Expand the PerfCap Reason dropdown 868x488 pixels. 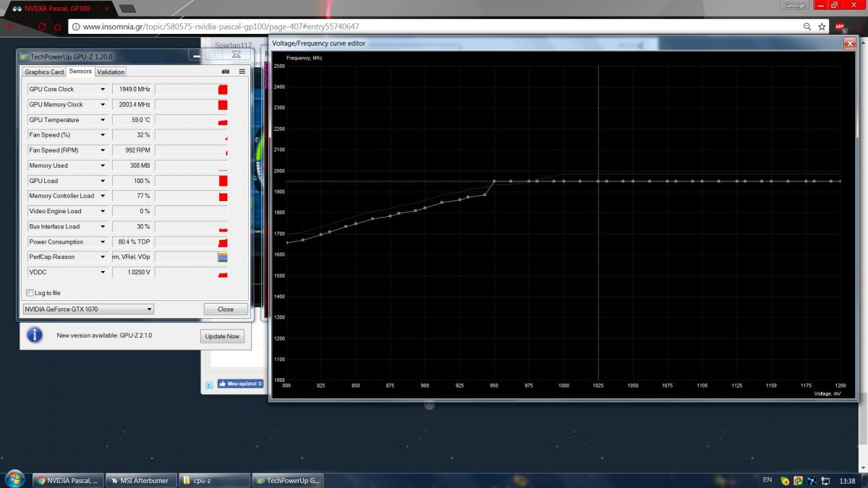click(x=103, y=257)
